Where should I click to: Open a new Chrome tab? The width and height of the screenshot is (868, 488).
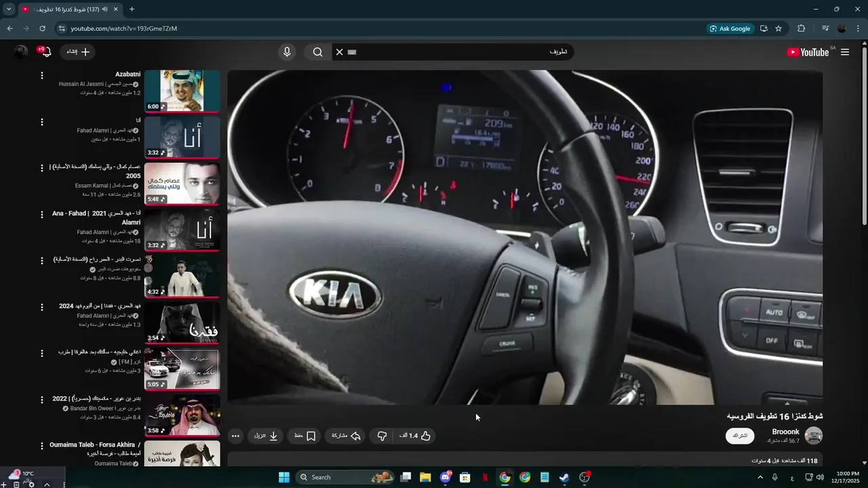point(132,9)
